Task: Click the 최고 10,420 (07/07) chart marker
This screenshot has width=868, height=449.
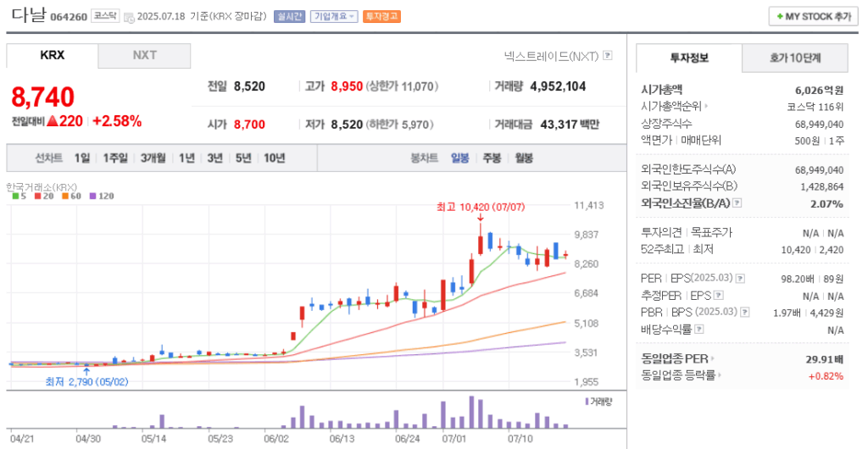Action: 481,208
